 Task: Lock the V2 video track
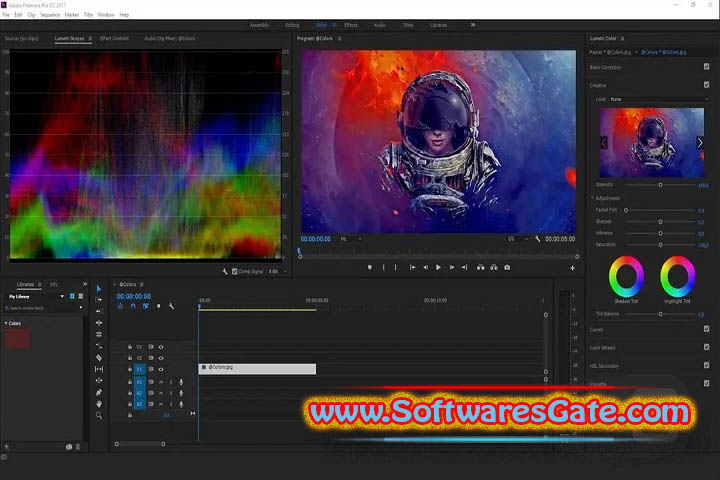[130, 358]
